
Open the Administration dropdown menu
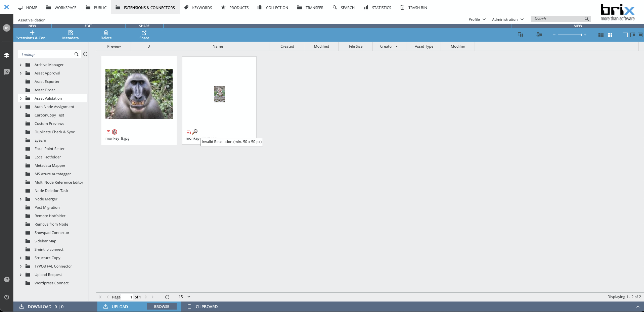(508, 19)
